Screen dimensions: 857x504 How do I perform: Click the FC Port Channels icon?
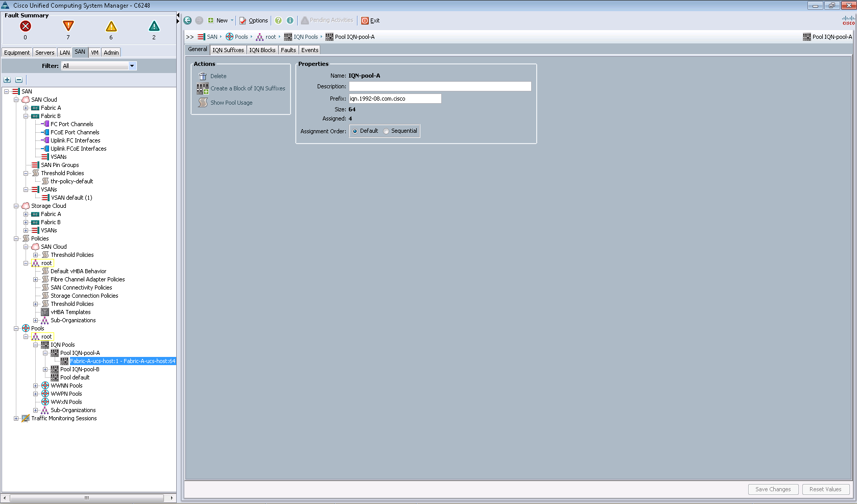click(x=45, y=124)
